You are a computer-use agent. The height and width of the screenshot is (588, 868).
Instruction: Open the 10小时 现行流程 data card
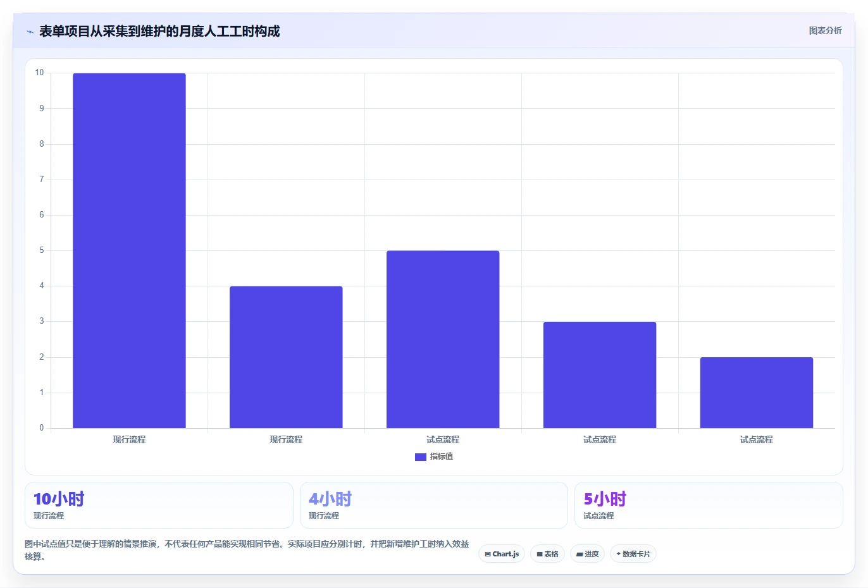(x=159, y=505)
